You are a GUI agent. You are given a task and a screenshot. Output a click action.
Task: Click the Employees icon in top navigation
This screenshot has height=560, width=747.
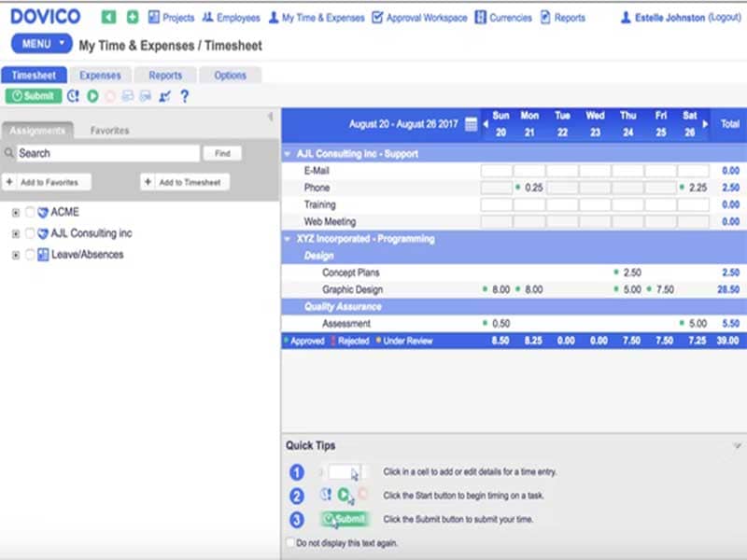pos(209,16)
